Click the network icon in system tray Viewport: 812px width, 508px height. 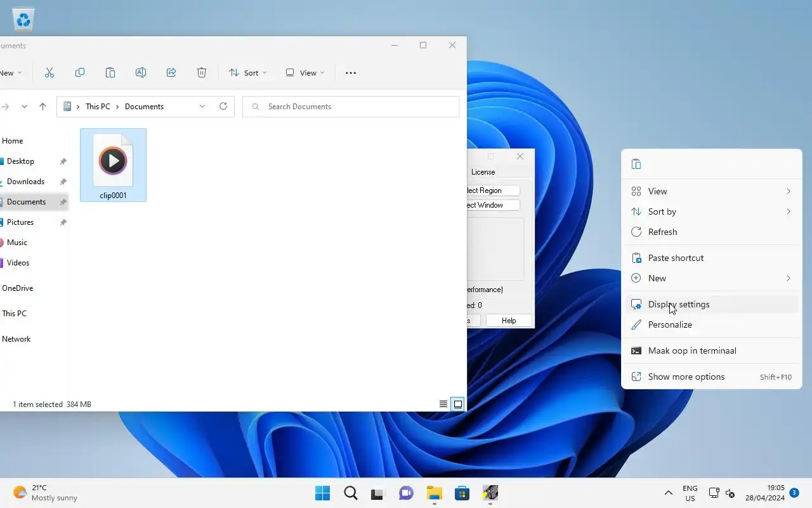tap(714, 493)
